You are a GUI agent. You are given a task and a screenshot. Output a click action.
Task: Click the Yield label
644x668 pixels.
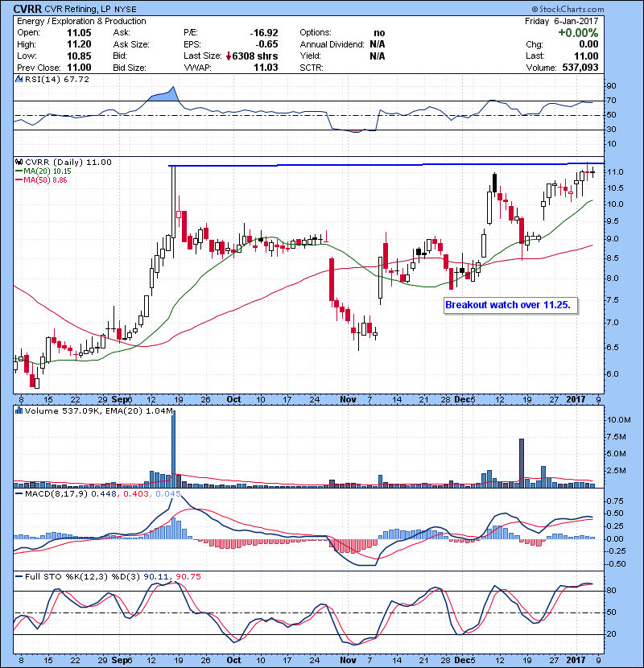pos(310,56)
